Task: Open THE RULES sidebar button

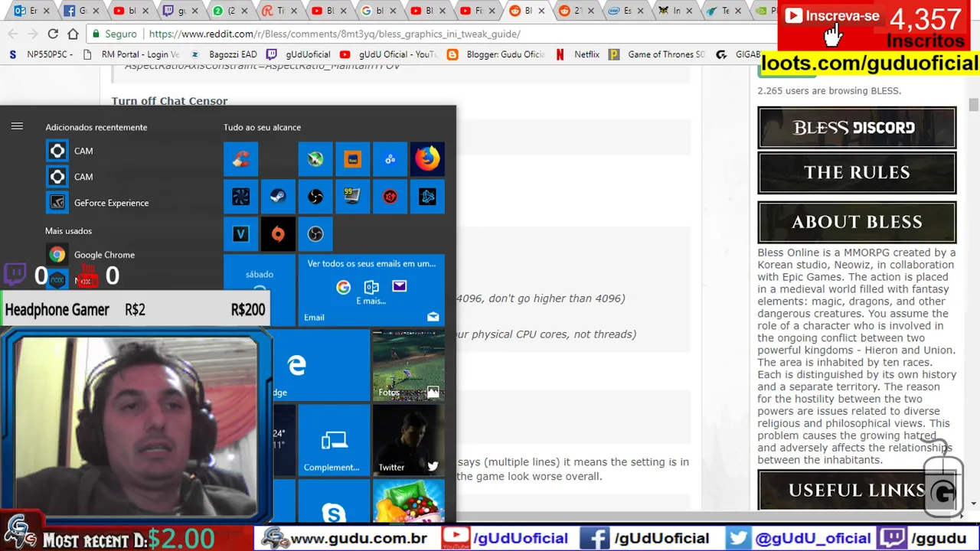Action: (x=857, y=172)
